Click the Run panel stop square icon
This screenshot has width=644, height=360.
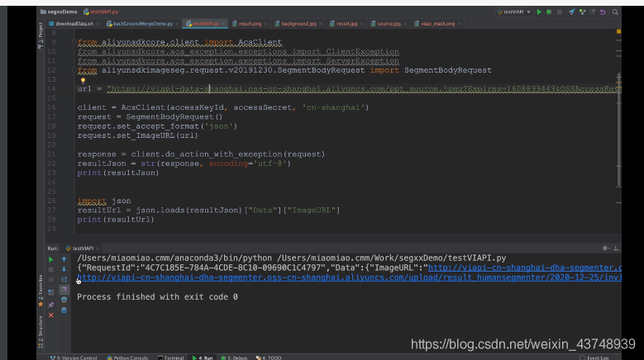[x=51, y=269]
